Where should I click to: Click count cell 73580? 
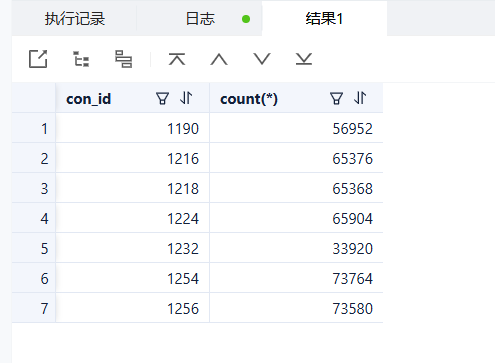click(296, 308)
